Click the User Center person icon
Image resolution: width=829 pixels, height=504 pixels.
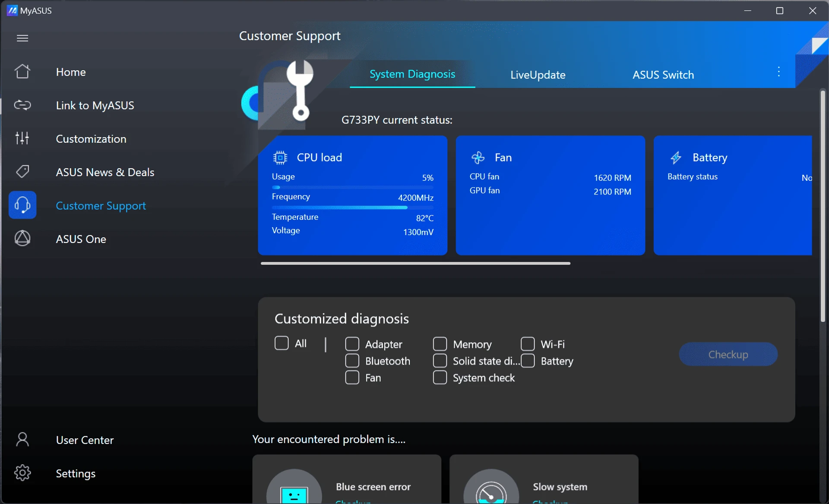pyautogui.click(x=22, y=439)
